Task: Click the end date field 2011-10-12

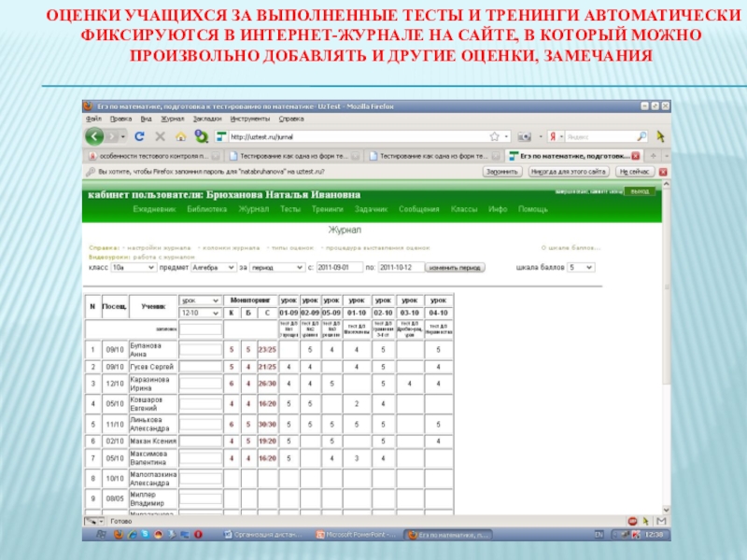Action: coord(401,268)
